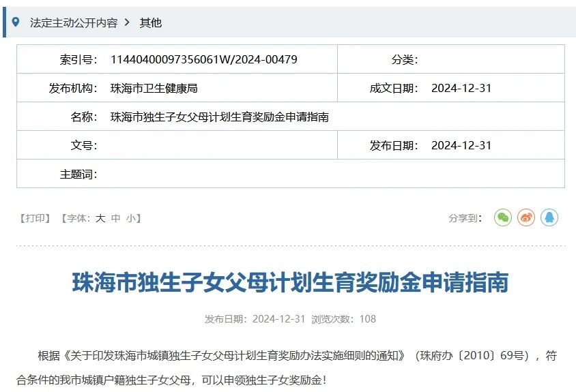Set font size to 中
This screenshot has width=576, height=392.
pos(116,218)
